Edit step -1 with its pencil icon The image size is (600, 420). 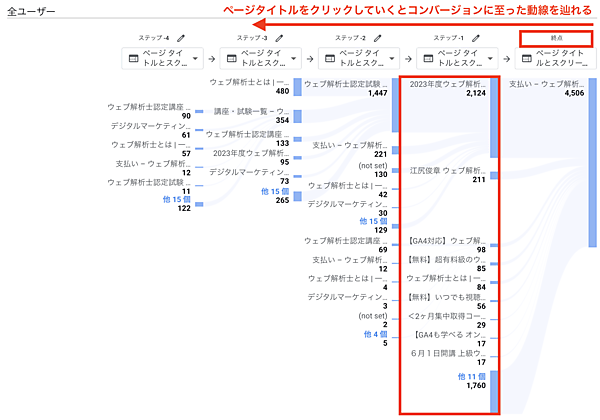[x=476, y=38]
